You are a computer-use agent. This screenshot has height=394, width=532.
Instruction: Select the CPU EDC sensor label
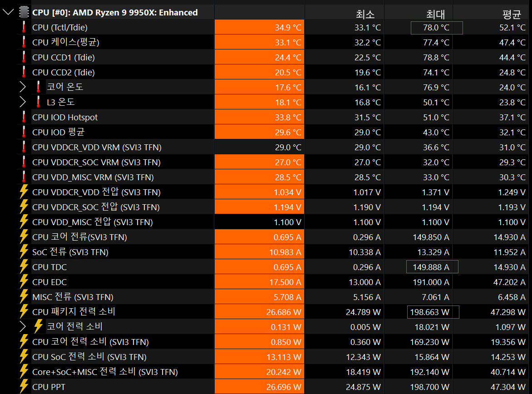pyautogui.click(x=49, y=282)
